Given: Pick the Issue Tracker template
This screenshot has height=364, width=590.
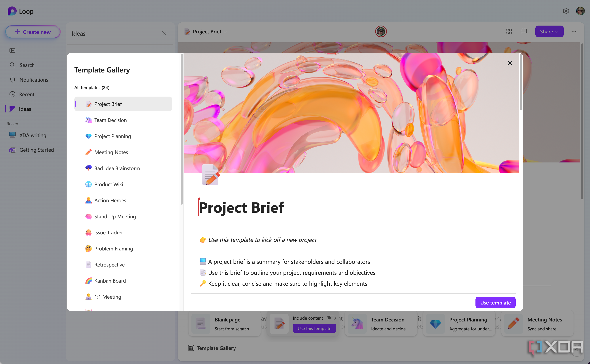Looking at the screenshot, I should coord(123,232).
